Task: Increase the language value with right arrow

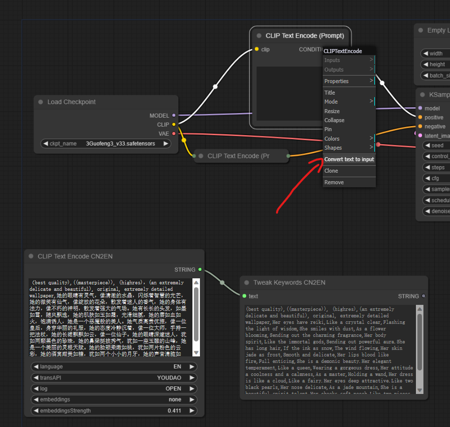Action: point(192,367)
